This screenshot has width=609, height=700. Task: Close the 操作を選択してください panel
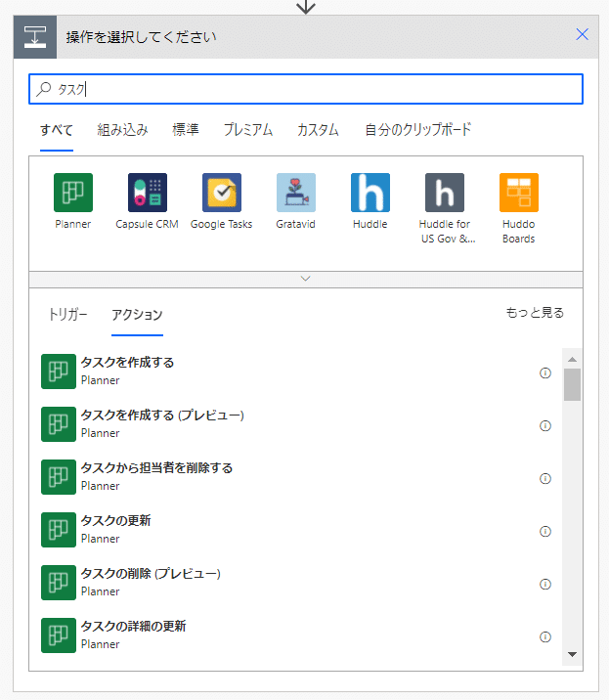[582, 34]
